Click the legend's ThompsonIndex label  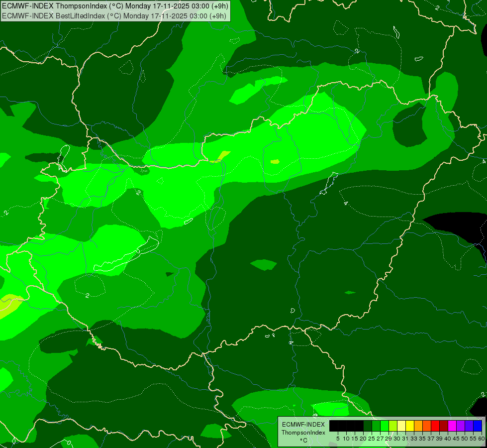pyautogui.click(x=303, y=433)
